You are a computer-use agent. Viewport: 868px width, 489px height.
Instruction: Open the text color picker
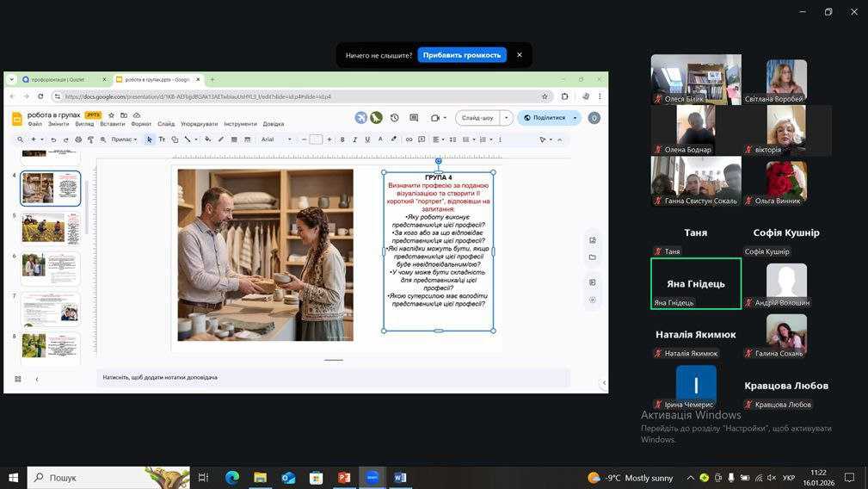[x=380, y=139]
